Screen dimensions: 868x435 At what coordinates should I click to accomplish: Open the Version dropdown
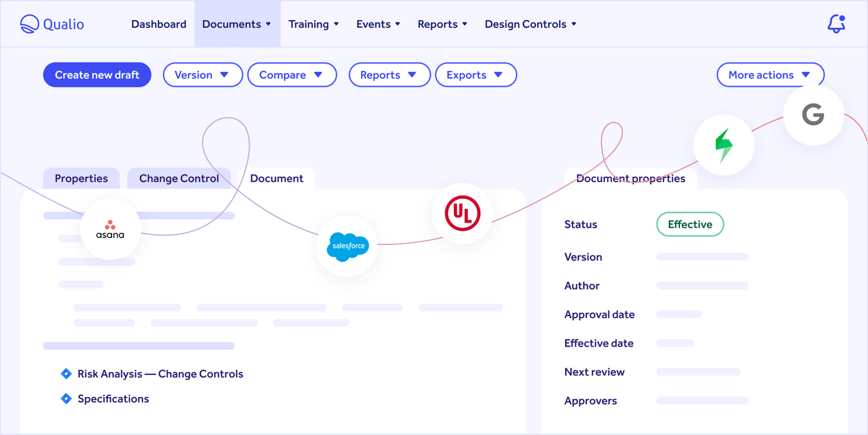pyautogui.click(x=203, y=75)
